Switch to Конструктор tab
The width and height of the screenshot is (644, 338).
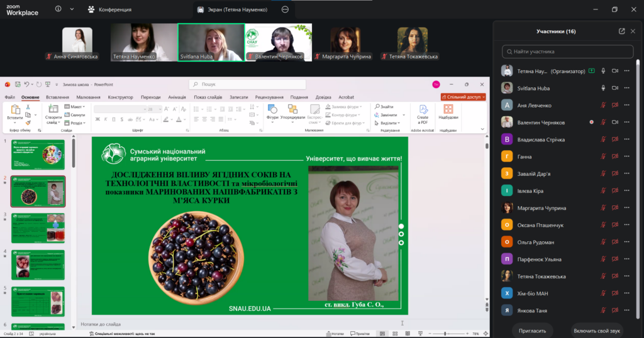(120, 97)
